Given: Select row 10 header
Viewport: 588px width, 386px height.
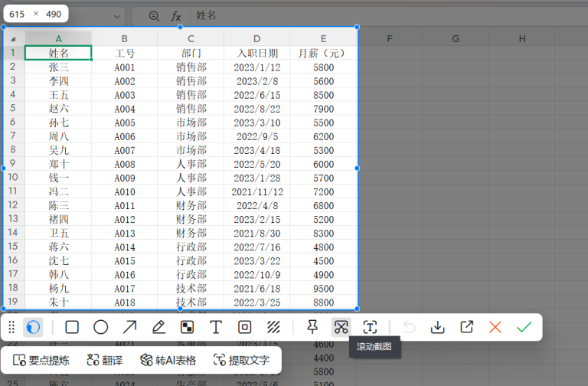Looking at the screenshot, I should pos(13,177).
